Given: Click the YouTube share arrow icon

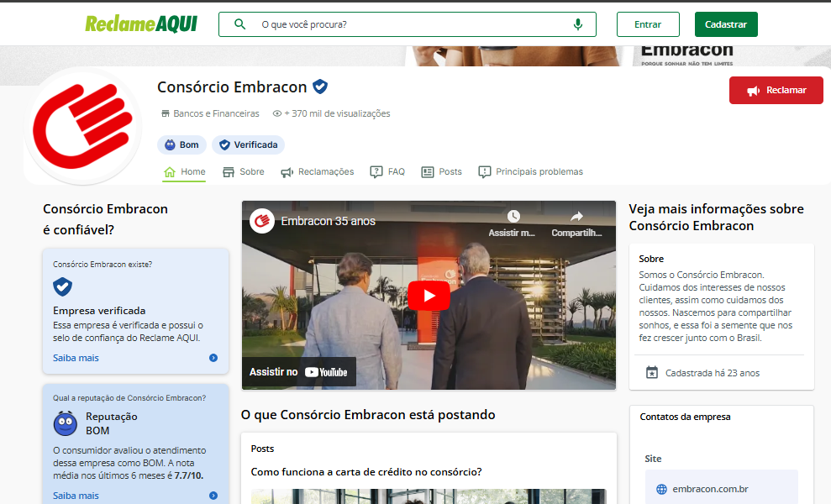Looking at the screenshot, I should tap(576, 217).
